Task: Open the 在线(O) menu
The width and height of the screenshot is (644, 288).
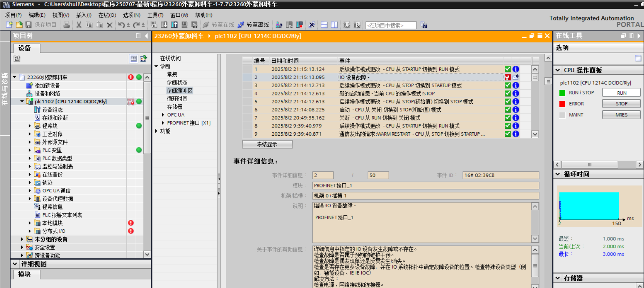Action: [107, 15]
